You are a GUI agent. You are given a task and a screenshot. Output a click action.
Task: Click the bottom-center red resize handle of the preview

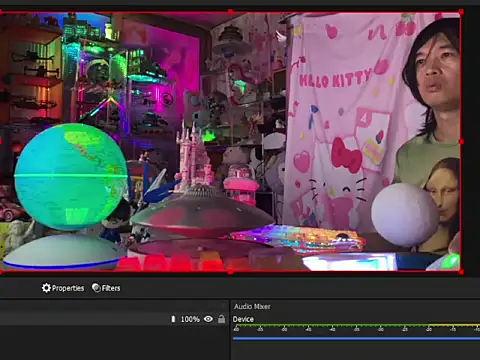(x=230, y=272)
